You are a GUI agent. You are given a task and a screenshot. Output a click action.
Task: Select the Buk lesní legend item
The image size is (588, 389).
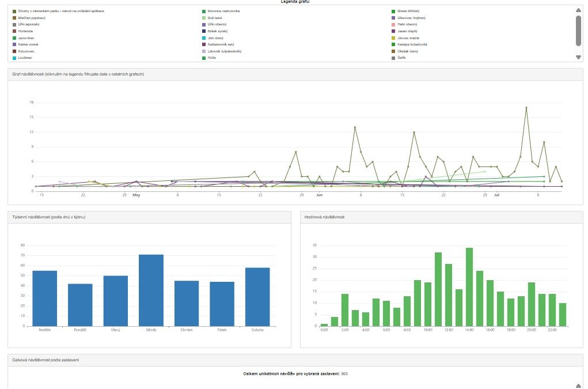(212, 18)
